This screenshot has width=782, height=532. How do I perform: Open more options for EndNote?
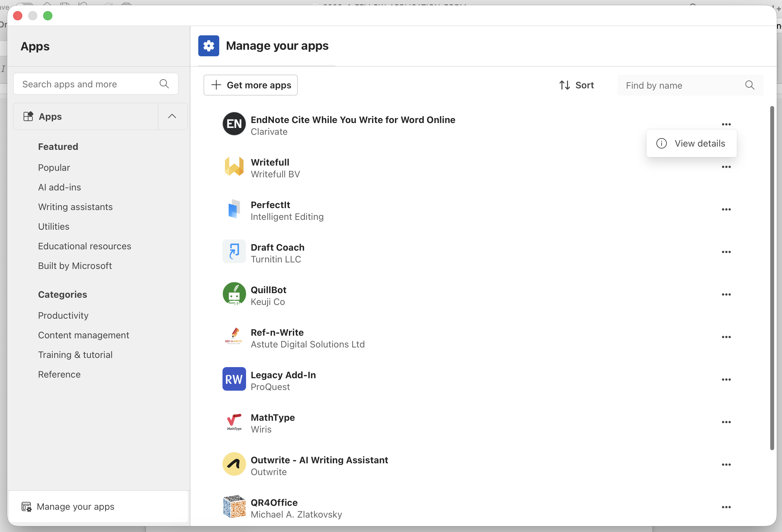pyautogui.click(x=726, y=125)
